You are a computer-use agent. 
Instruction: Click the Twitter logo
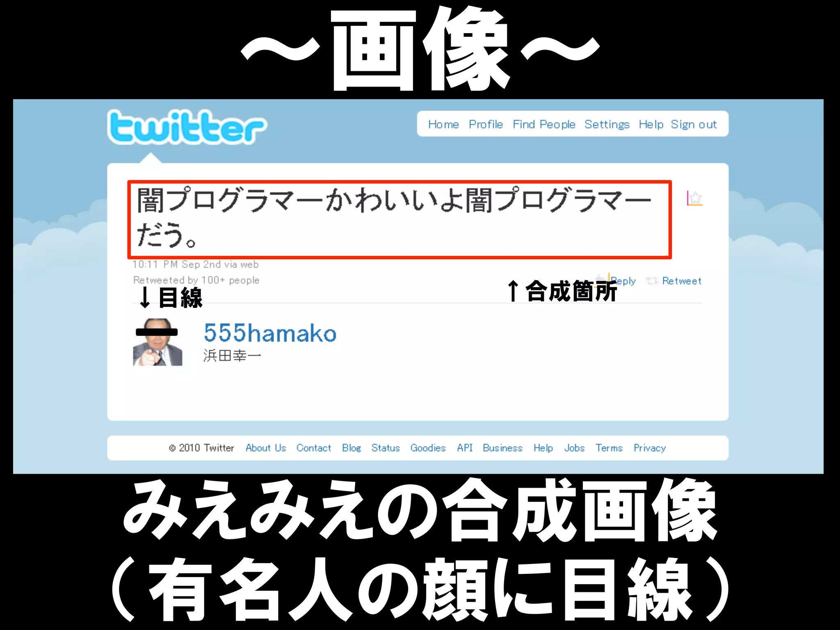tap(187, 127)
